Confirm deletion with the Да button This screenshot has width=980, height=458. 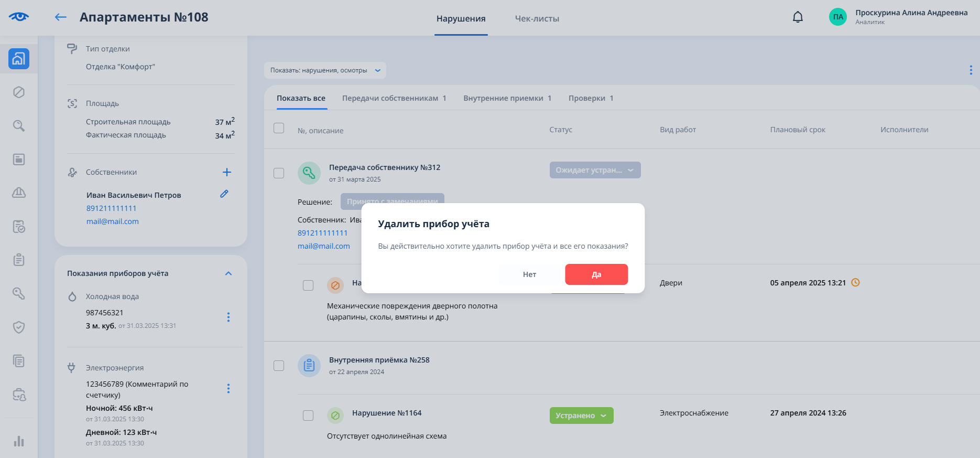(x=596, y=274)
